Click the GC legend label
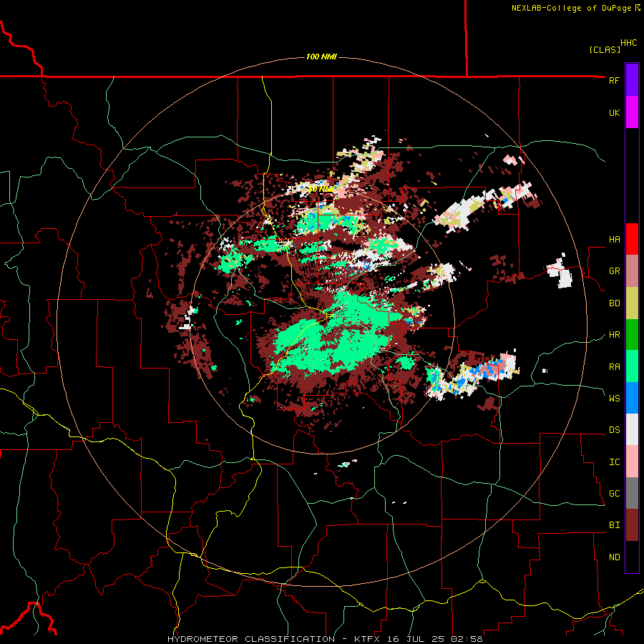This screenshot has height=644, width=644. coord(614,494)
